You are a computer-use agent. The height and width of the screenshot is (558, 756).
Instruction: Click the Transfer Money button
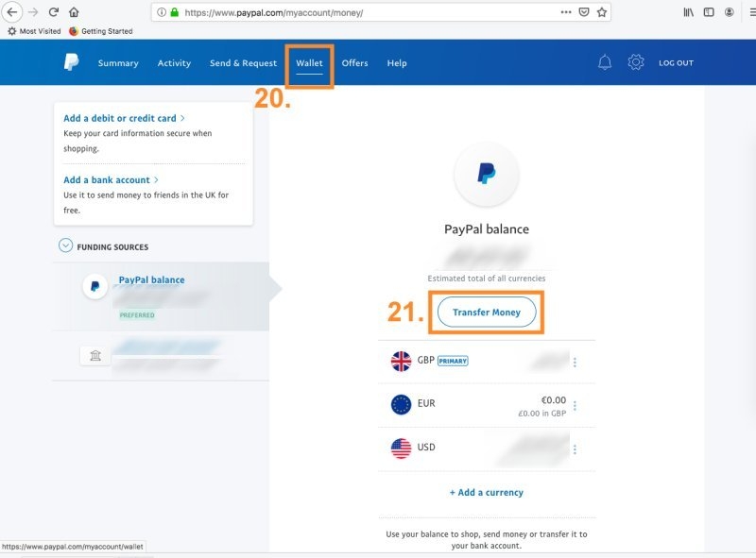(487, 313)
